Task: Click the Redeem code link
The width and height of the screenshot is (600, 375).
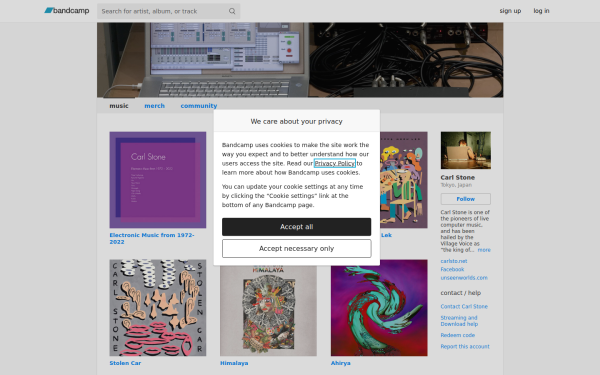Action: [x=458, y=335]
